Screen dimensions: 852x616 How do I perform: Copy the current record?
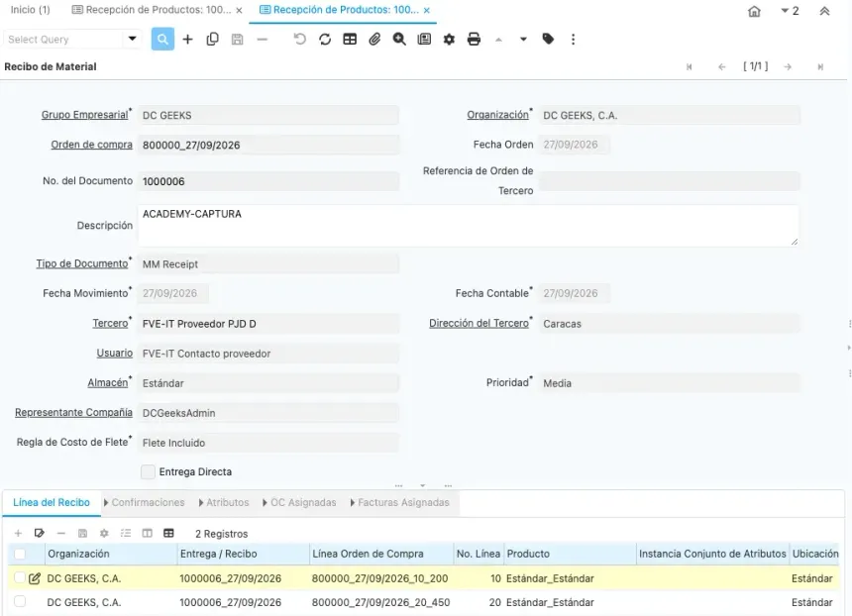point(212,39)
